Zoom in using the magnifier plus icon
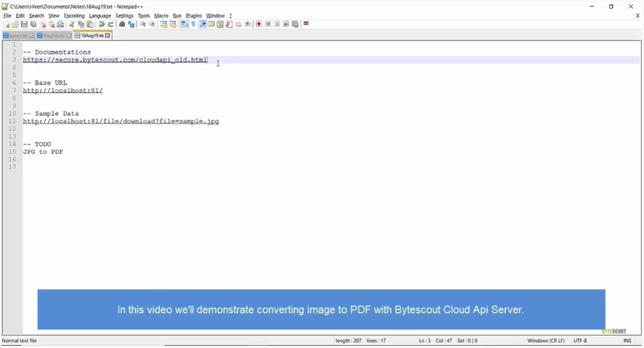 click(142, 24)
